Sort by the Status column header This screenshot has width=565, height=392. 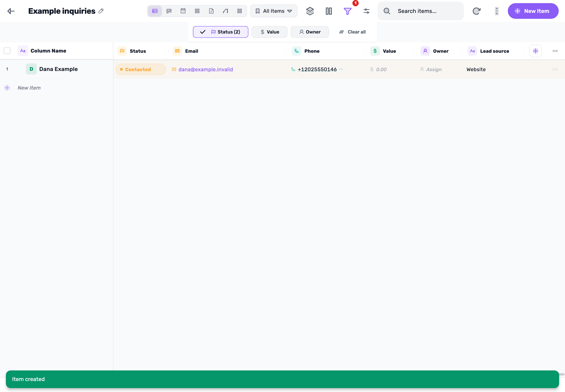(x=138, y=51)
